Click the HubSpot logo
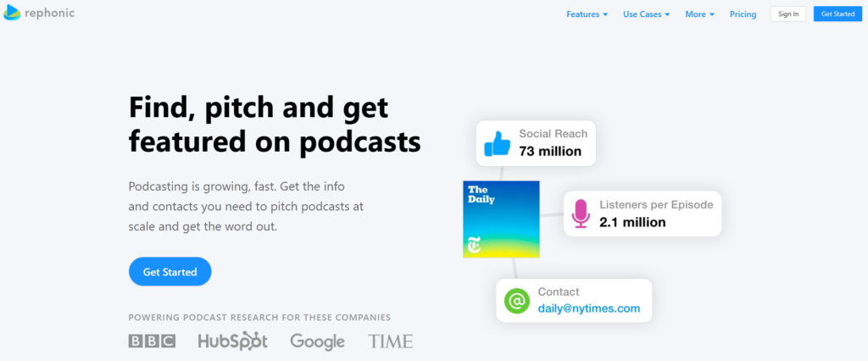The height and width of the screenshot is (361, 868). click(x=232, y=341)
